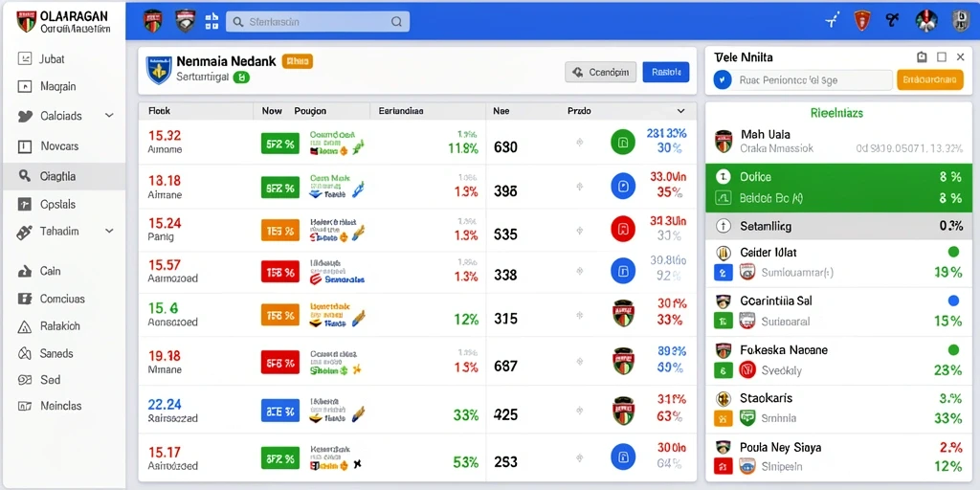
Task: Click the Saneds sidebar icon
Action: click(24, 354)
